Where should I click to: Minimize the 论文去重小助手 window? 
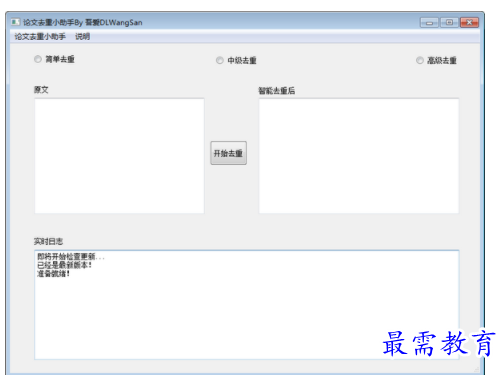click(x=429, y=23)
